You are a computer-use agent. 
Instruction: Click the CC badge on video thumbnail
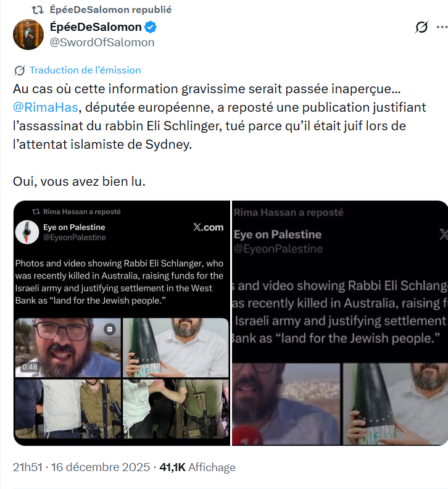coord(110,328)
